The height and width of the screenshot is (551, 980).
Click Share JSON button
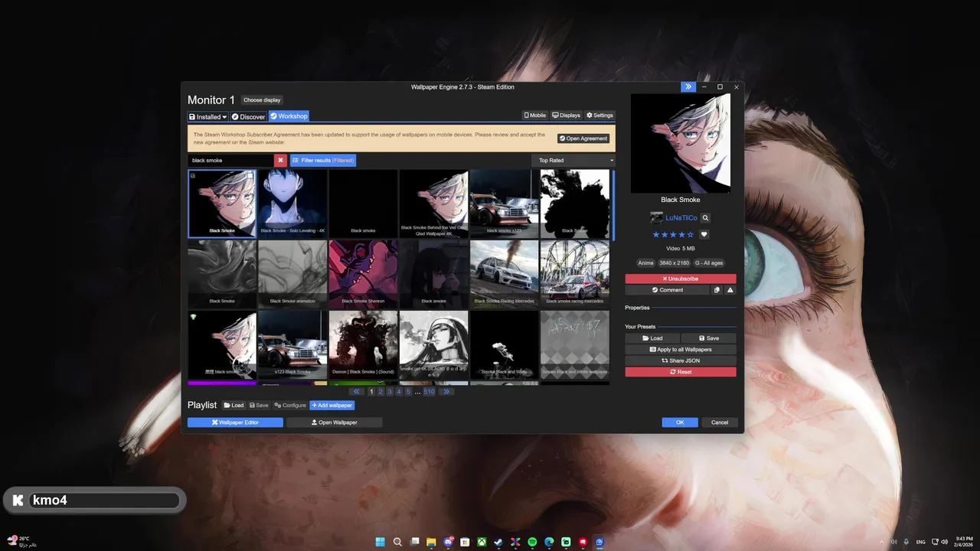(681, 360)
